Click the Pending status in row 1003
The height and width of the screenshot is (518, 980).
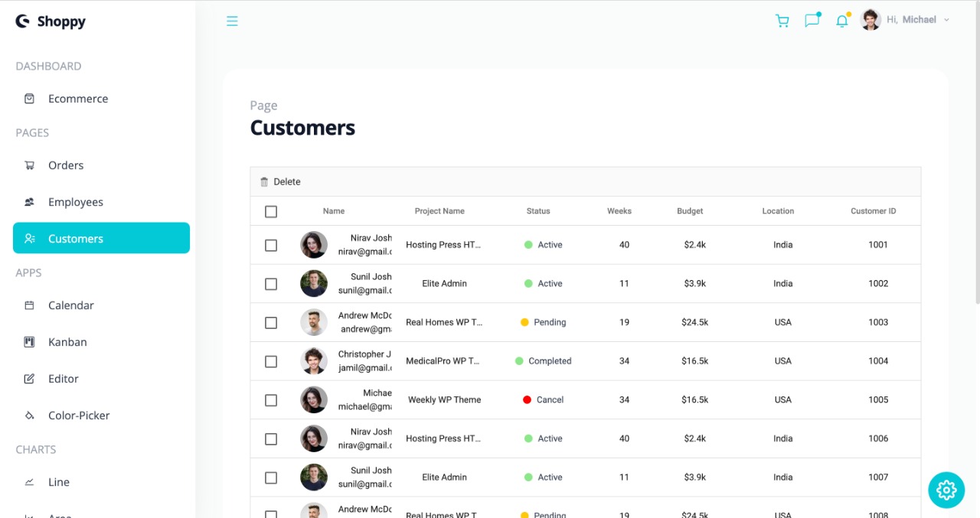click(x=544, y=322)
